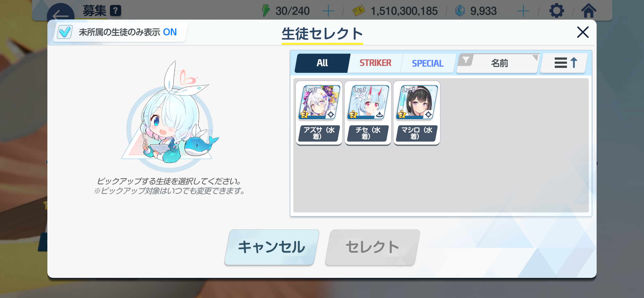Switch to the All tab
This screenshot has height=298, width=644.
coord(322,63)
